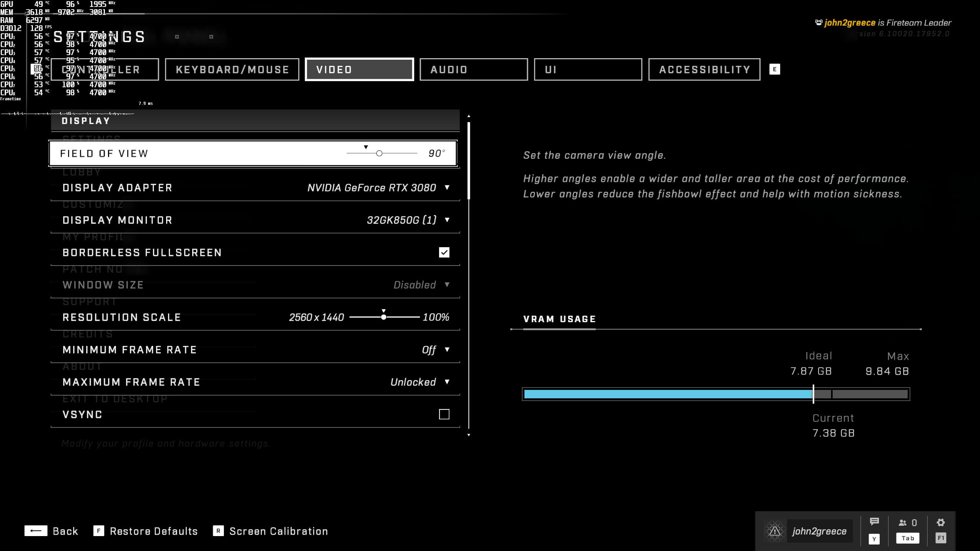The width and height of the screenshot is (980, 551).
Task: Open the social friends icon
Action: click(x=903, y=523)
